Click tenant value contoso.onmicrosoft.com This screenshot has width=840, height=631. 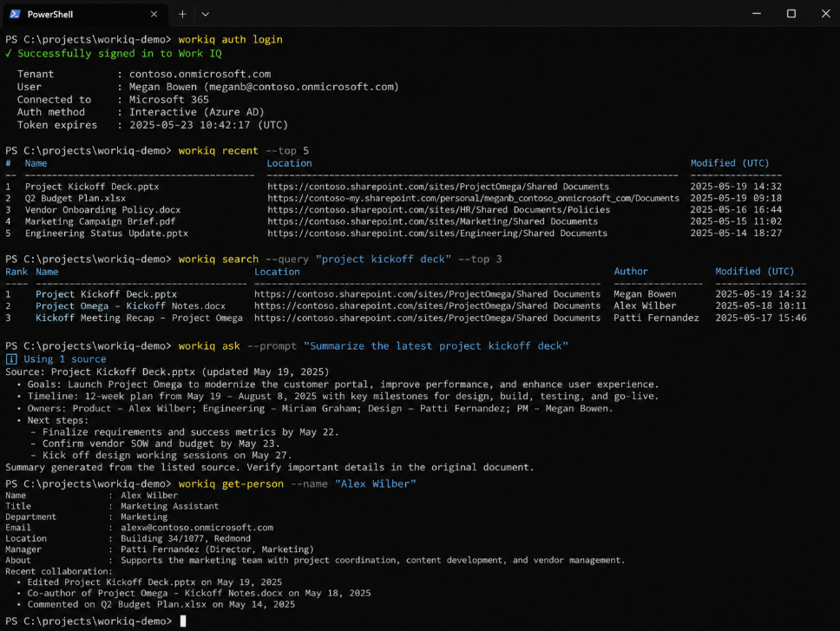(x=200, y=74)
